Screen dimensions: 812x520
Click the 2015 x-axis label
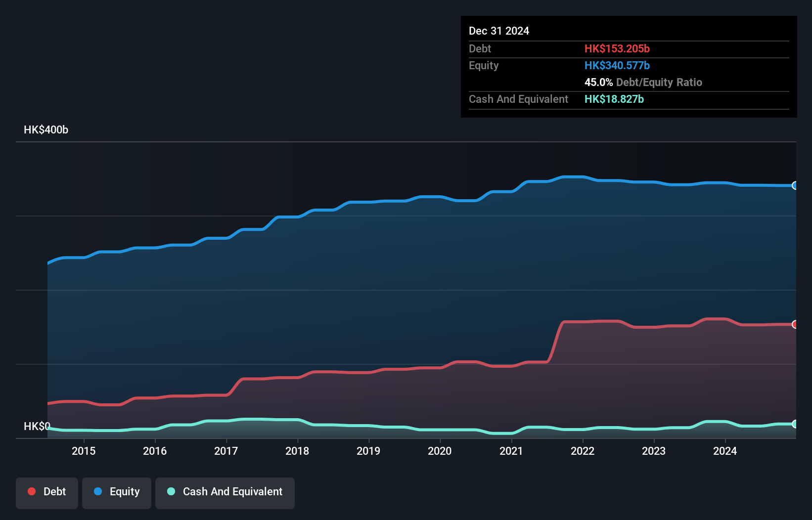point(84,451)
